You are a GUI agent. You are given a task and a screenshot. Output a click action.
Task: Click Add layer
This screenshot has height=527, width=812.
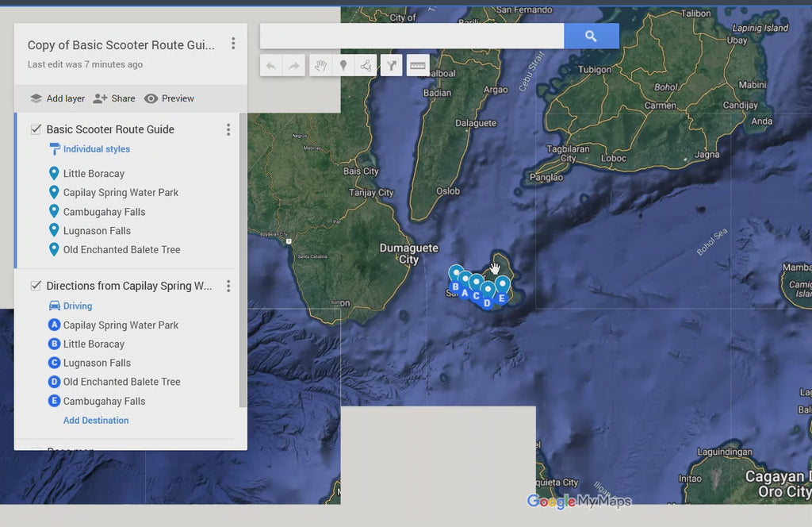click(x=57, y=98)
